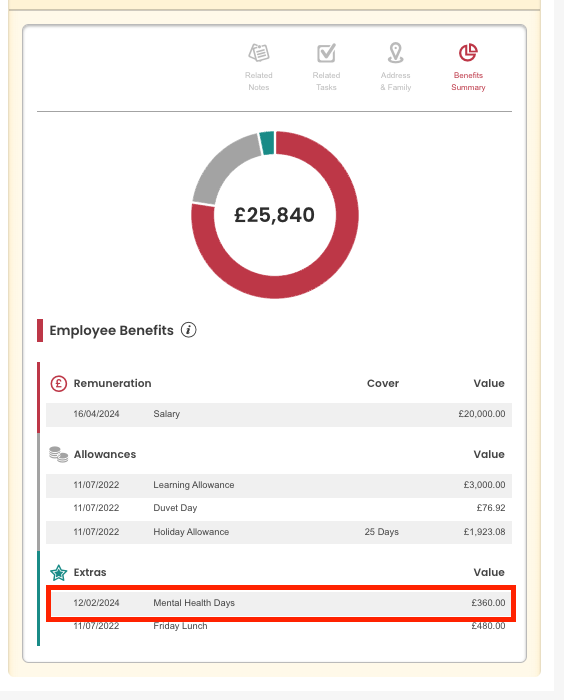Switch to Related Notes tab label
This screenshot has height=700, width=564.
259,81
